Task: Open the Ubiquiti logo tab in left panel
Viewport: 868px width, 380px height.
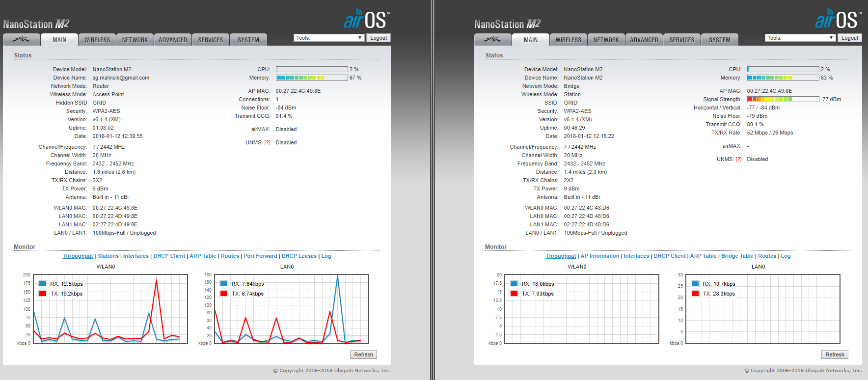Action: (21, 40)
